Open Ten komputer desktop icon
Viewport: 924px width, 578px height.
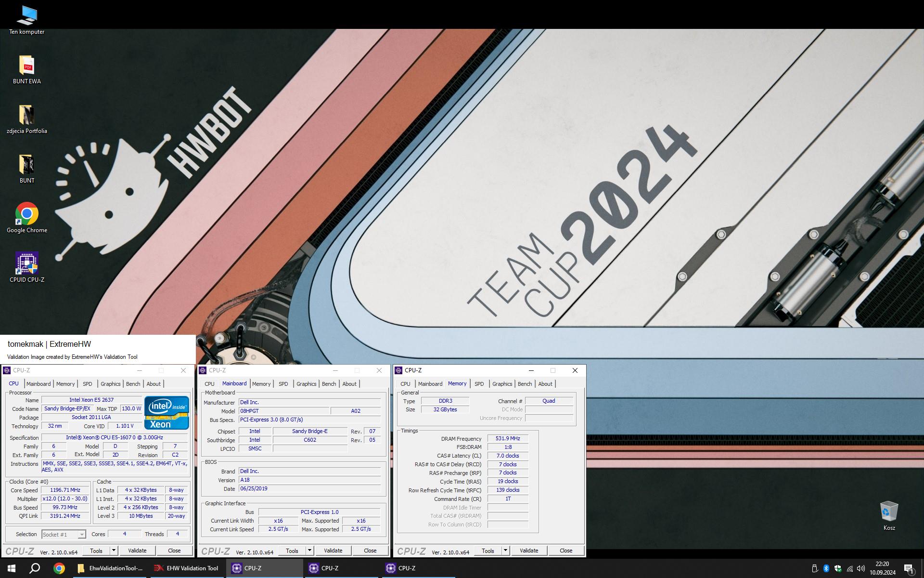pos(26,19)
